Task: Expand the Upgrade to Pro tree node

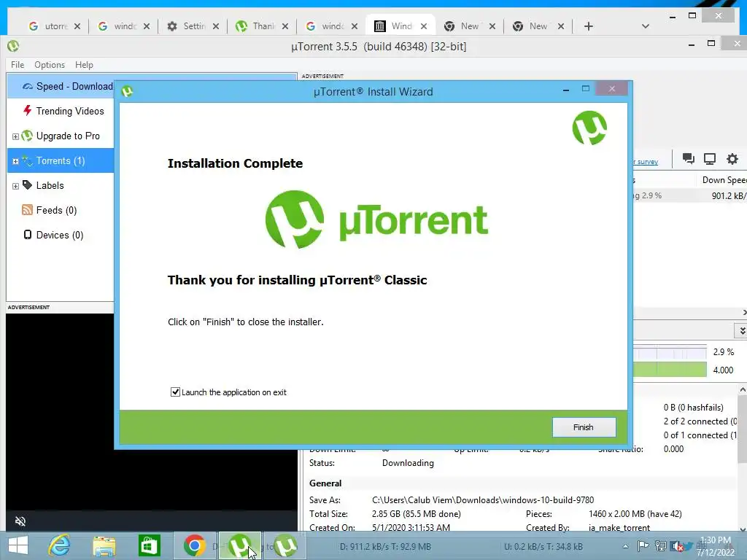Action: coord(15,136)
